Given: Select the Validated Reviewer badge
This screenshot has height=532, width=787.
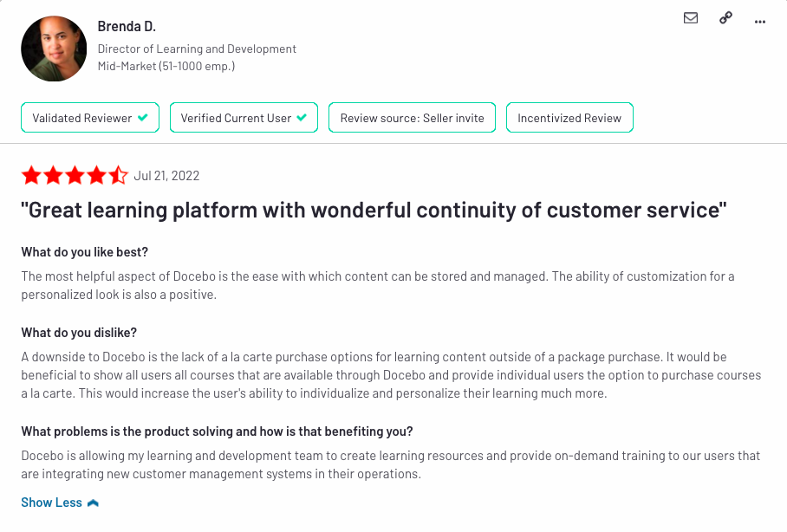Looking at the screenshot, I should [x=90, y=118].
